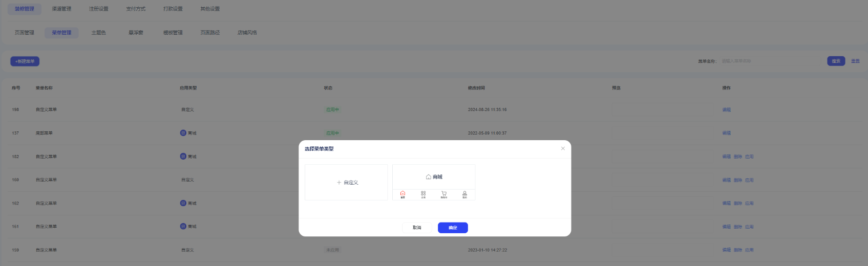The height and width of the screenshot is (266, 868).
Task: Go to the 主题色 sub-tab
Action: coord(98,33)
